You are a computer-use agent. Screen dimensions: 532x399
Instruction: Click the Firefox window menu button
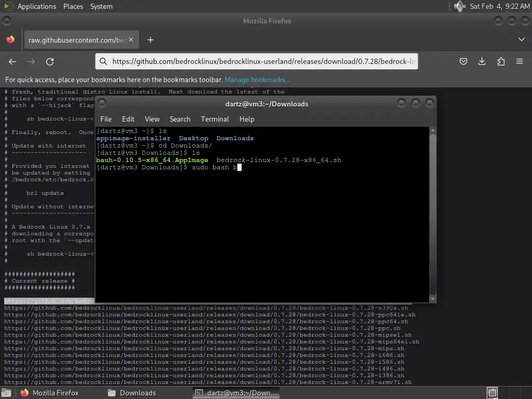pos(6,21)
